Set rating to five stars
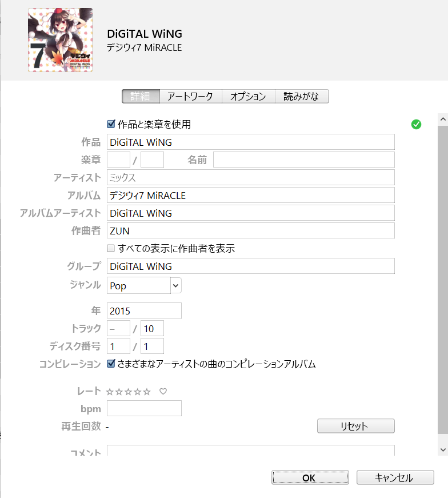 147,392
